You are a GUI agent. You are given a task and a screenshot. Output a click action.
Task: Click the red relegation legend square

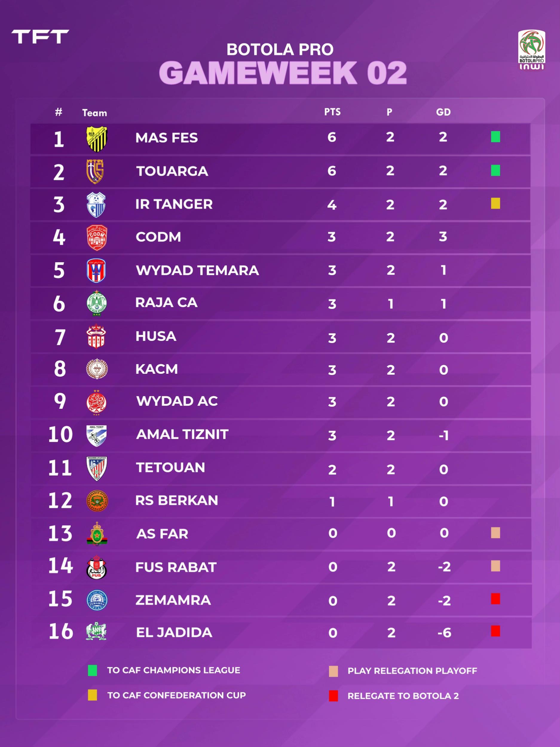[333, 696]
